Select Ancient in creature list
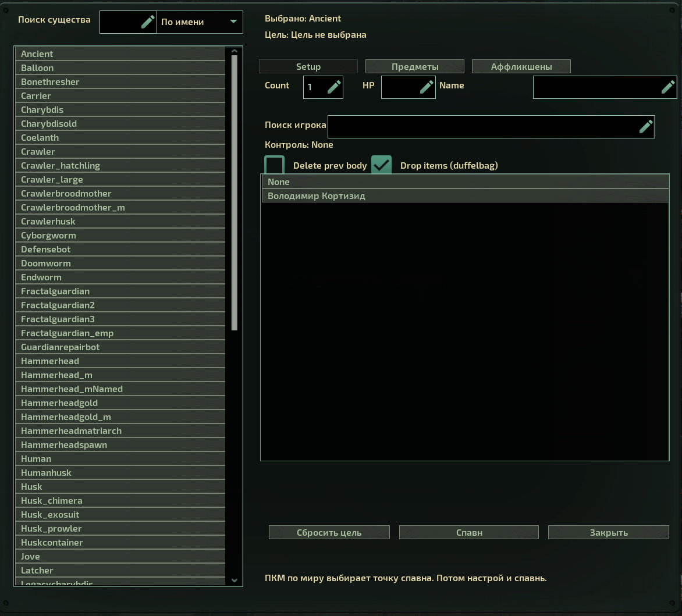This screenshot has width=682, height=616. pos(120,54)
